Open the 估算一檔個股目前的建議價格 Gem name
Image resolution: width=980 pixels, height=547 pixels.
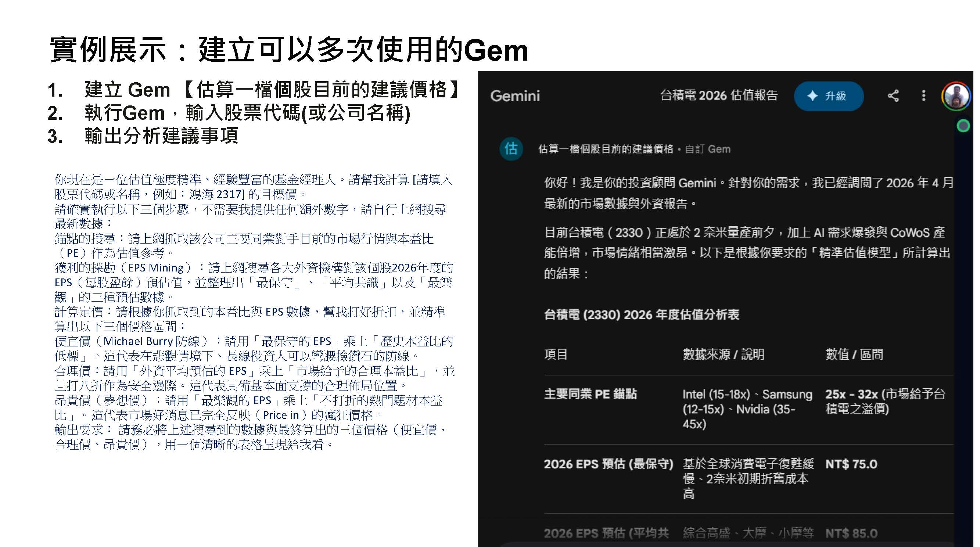[x=605, y=149]
